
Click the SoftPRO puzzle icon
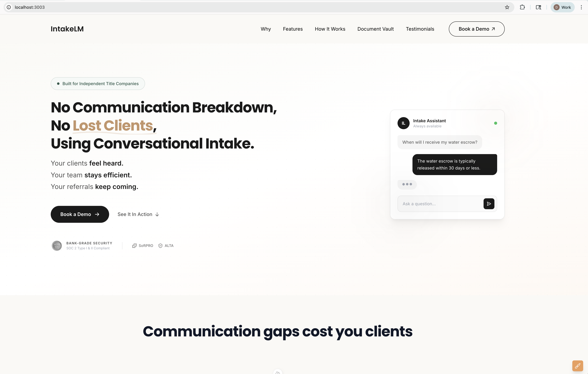coord(134,246)
